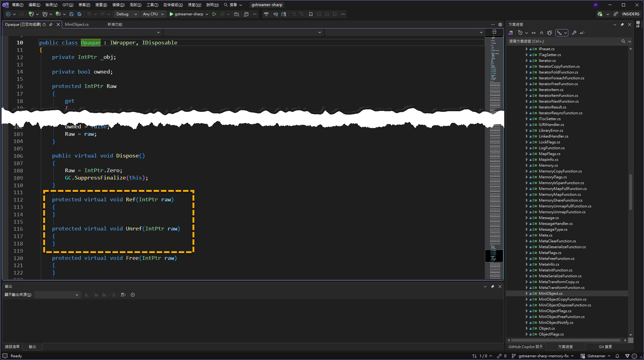Switch to the MiniObject.cs editor tab

pos(77,25)
